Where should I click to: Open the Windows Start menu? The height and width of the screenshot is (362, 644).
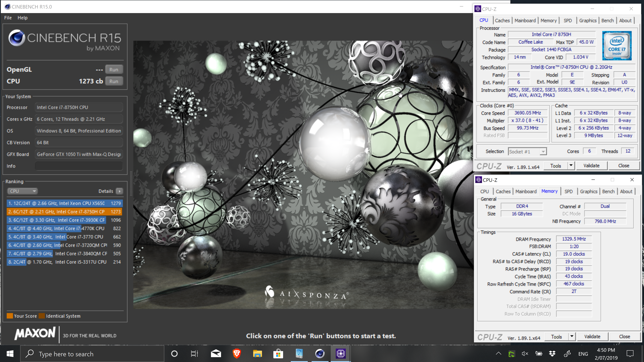click(10, 353)
